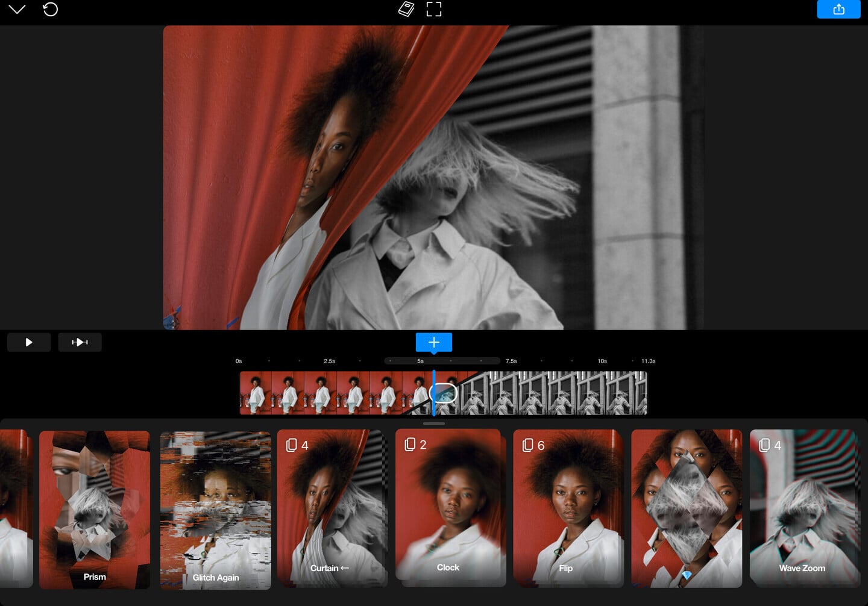
Task: Apply the Glitch Again transition
Action: [215, 509]
